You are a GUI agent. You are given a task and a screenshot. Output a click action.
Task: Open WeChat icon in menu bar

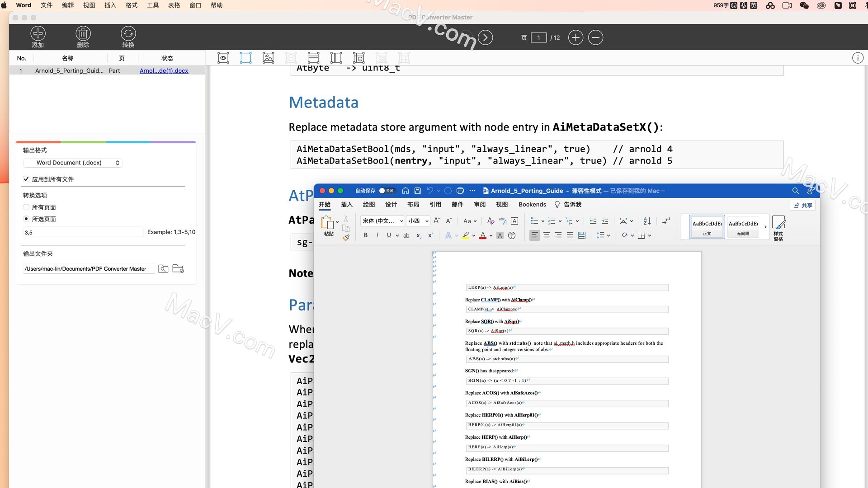click(x=804, y=5)
